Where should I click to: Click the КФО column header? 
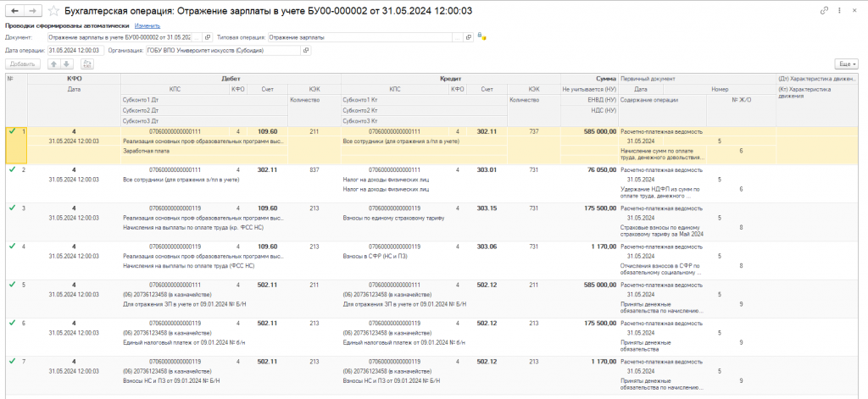coord(75,79)
